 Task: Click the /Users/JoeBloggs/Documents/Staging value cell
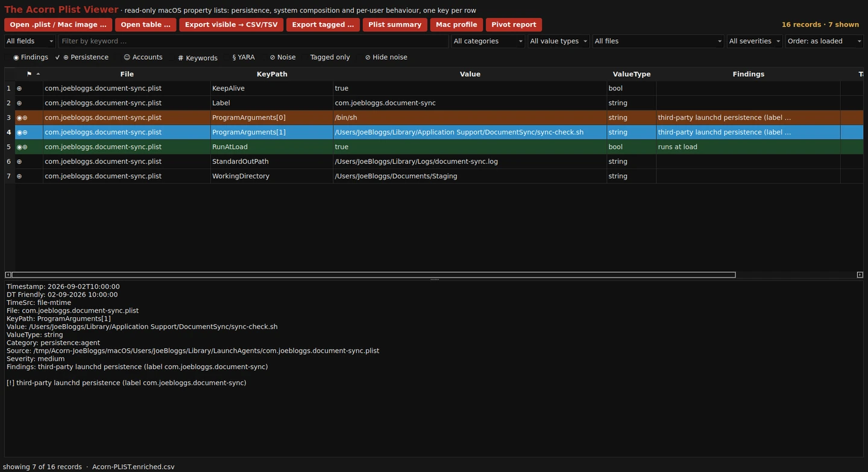[470, 177]
